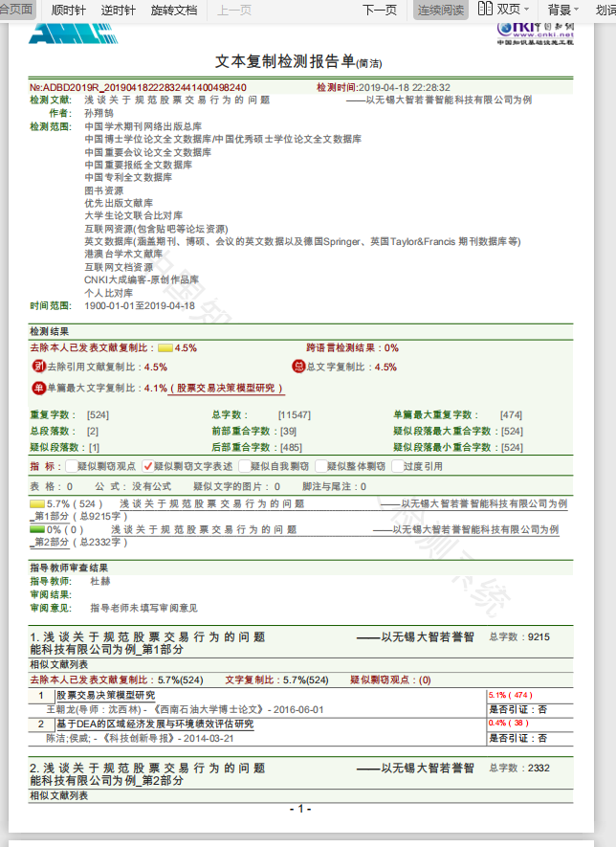Viewport: 616px width, 847px height.
Task: Click the 个人比对库 entry
Action: click(108, 293)
